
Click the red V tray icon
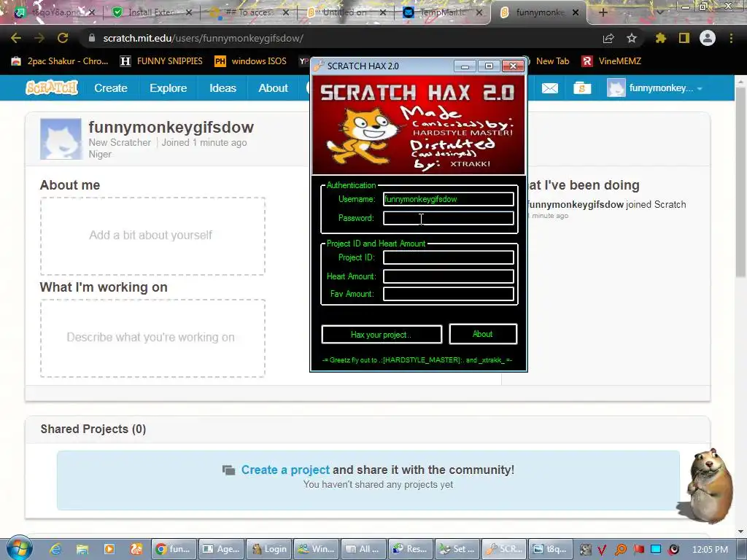[x=602, y=550]
